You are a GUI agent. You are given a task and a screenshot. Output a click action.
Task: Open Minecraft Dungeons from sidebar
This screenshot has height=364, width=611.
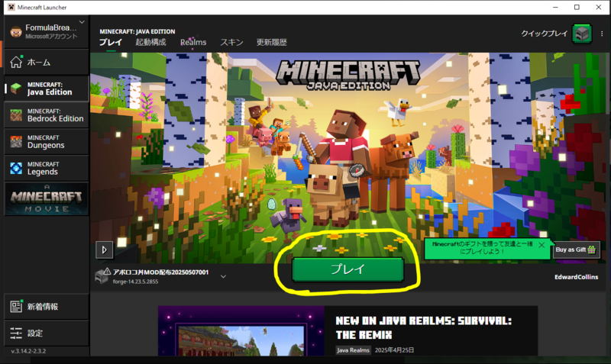(x=47, y=142)
